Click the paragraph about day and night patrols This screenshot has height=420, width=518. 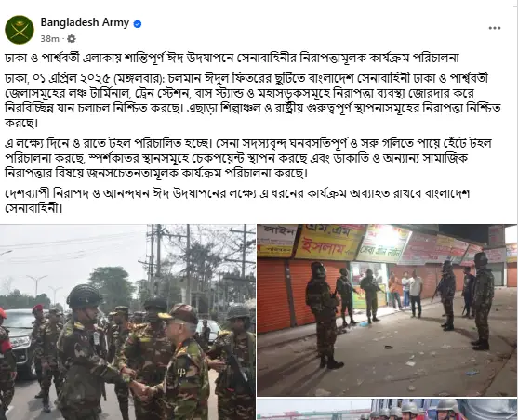coord(248,158)
